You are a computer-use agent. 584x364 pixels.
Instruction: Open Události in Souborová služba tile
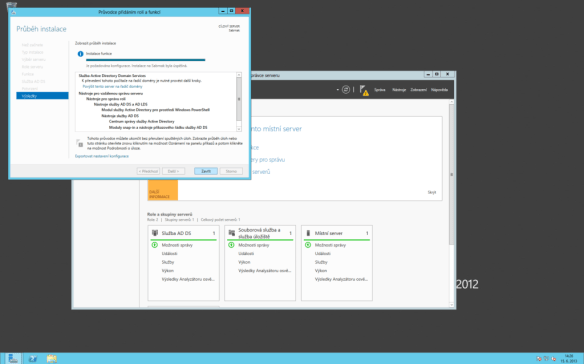coord(246,254)
